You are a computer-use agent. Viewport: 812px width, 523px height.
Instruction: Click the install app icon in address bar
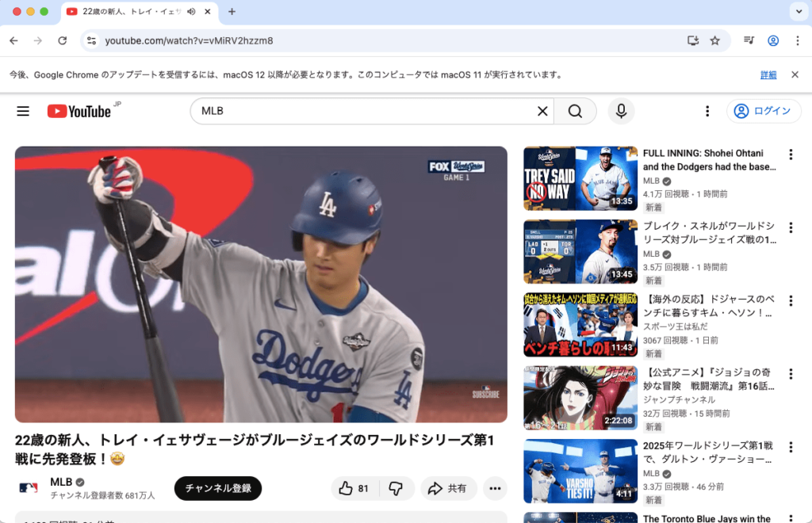[x=693, y=40]
